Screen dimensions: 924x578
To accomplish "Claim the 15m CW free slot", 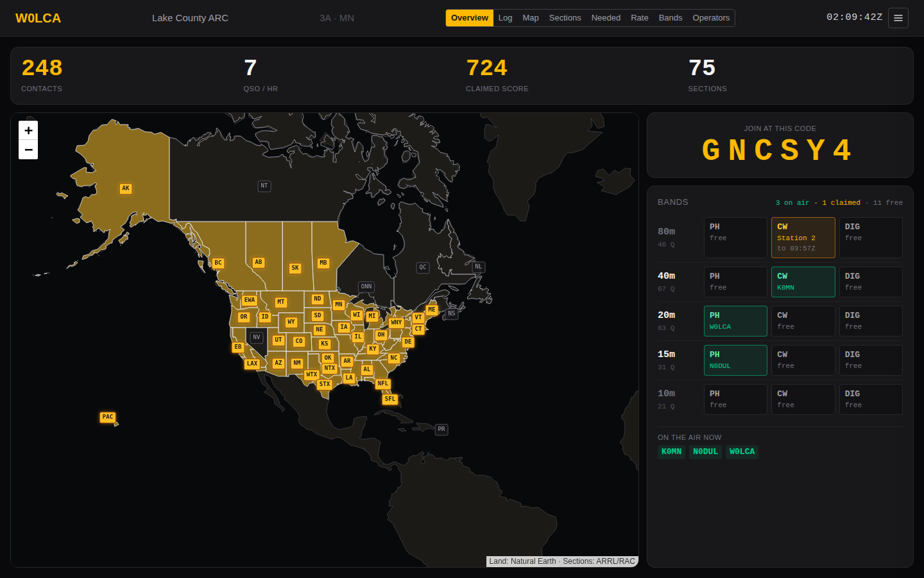I will coord(803,360).
